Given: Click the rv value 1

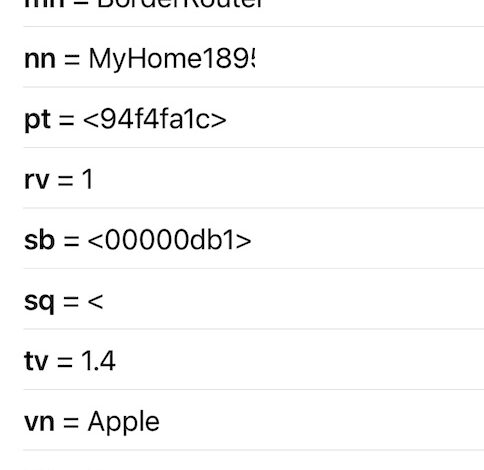Looking at the screenshot, I should 87,180.
